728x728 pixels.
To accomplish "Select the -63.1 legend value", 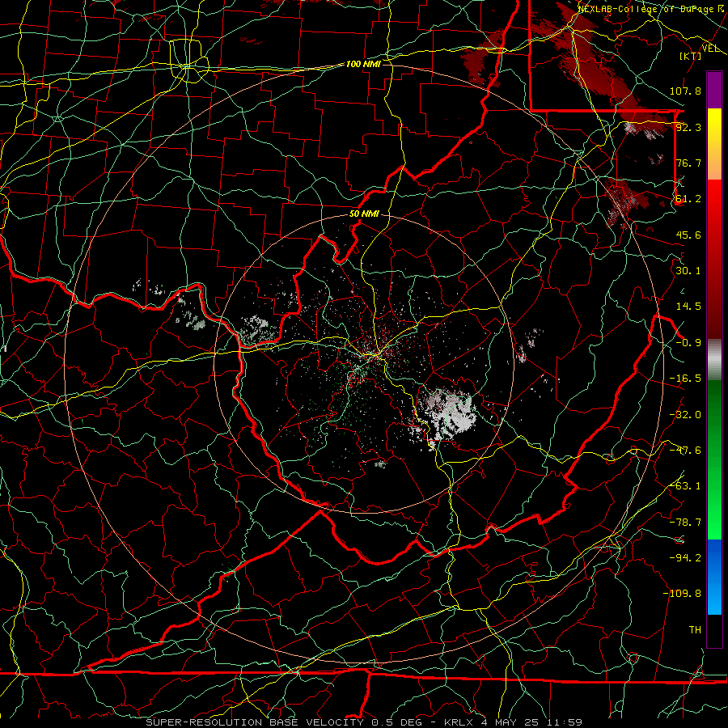I will pos(685,486).
